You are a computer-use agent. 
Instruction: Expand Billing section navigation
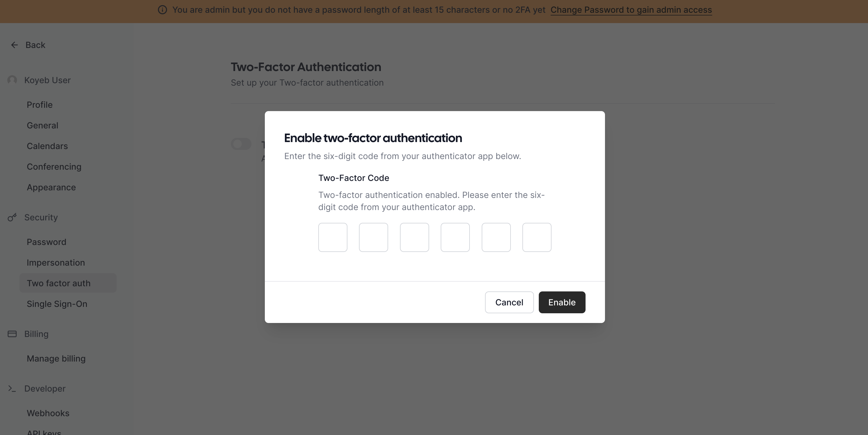(36, 334)
